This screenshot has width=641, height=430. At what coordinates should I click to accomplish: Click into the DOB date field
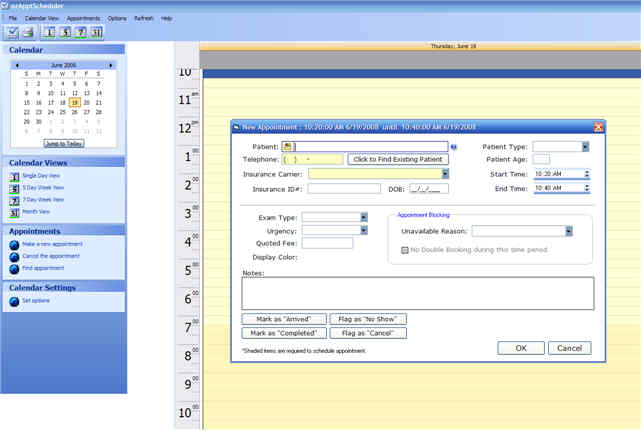click(x=429, y=188)
